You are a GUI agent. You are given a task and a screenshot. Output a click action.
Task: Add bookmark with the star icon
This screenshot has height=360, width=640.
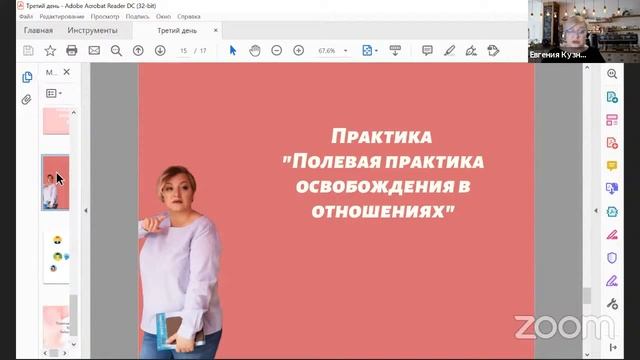(x=50, y=51)
